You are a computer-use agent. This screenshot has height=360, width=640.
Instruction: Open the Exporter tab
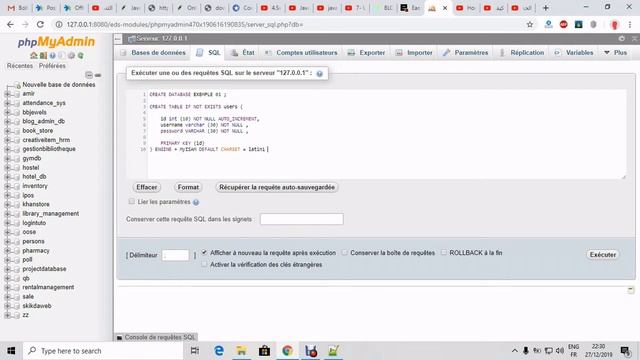[x=367, y=53]
